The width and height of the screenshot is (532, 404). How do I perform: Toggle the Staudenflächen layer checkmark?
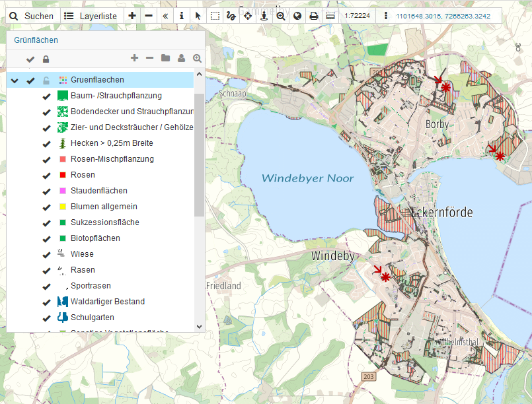click(x=46, y=191)
